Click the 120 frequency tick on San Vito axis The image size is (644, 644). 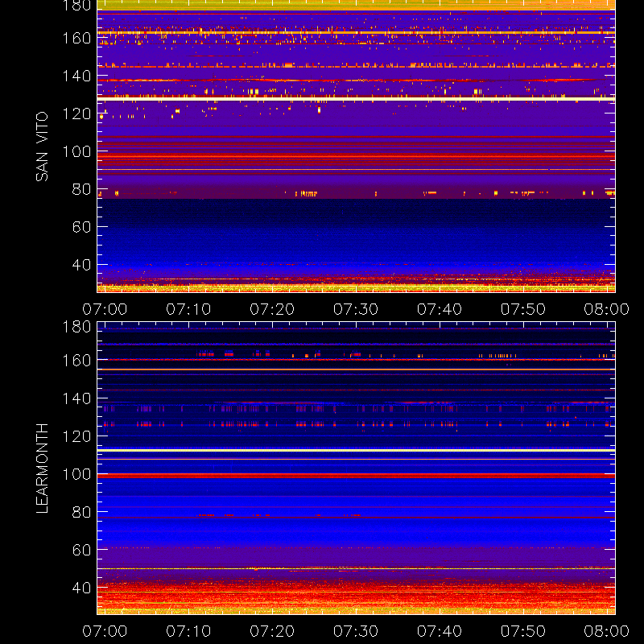[x=76, y=114]
